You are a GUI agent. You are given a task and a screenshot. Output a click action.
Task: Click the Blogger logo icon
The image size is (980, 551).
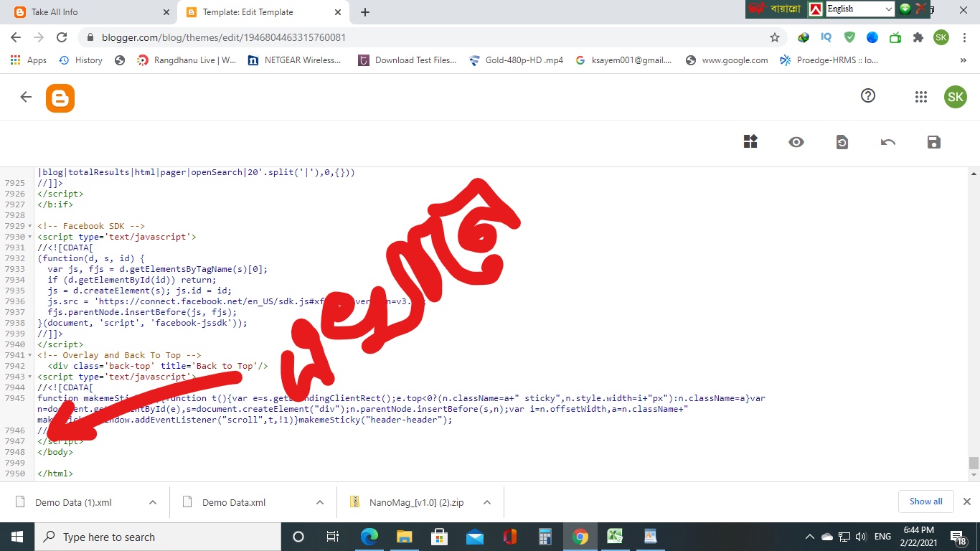point(60,98)
